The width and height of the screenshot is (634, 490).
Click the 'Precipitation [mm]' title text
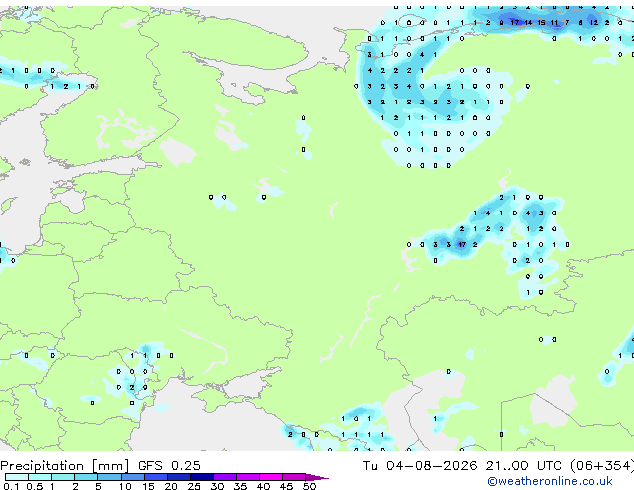[x=65, y=466]
